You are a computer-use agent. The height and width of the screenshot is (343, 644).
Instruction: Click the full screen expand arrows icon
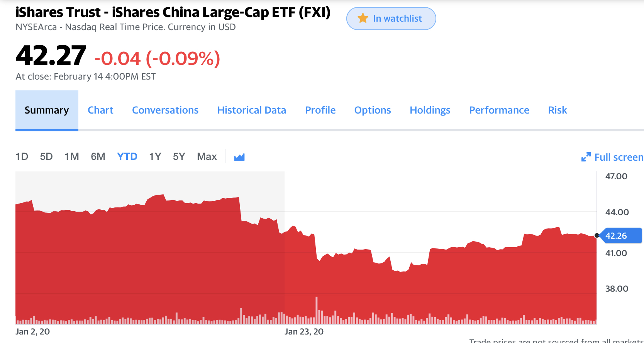[x=586, y=157]
